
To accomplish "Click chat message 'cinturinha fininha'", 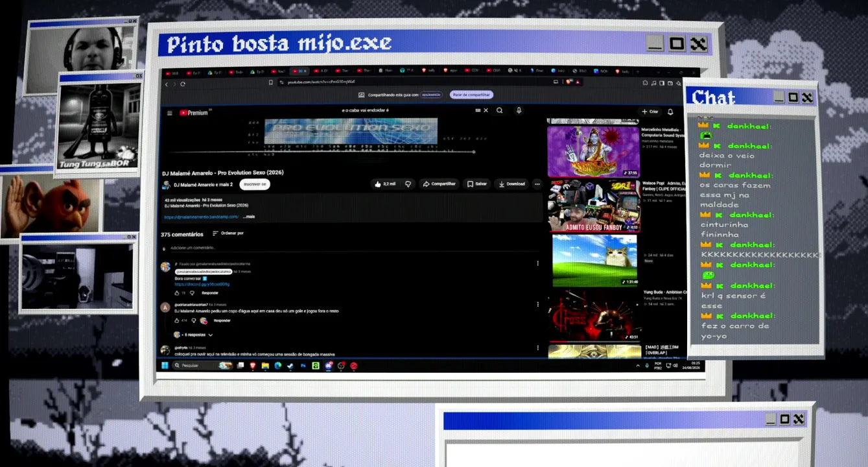I will pos(724,230).
